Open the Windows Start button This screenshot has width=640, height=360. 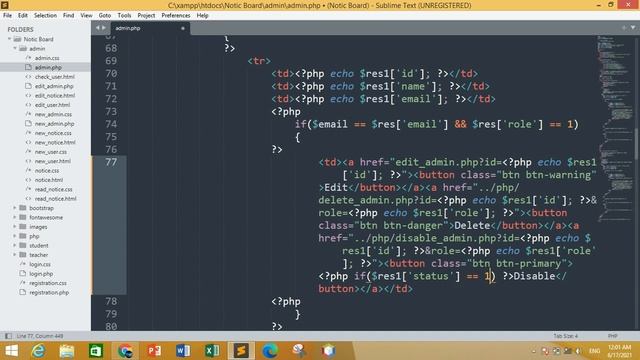click(x=11, y=351)
